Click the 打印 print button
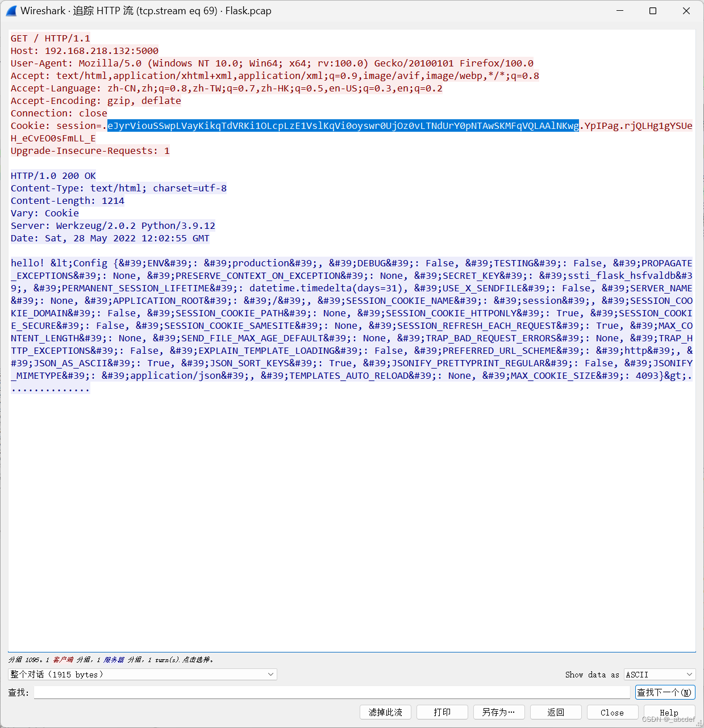 coord(442,712)
